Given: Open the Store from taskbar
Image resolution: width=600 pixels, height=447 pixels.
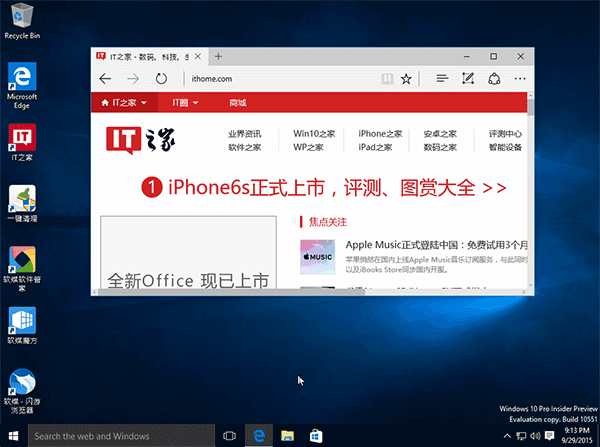Looking at the screenshot, I should pyautogui.click(x=316, y=436).
